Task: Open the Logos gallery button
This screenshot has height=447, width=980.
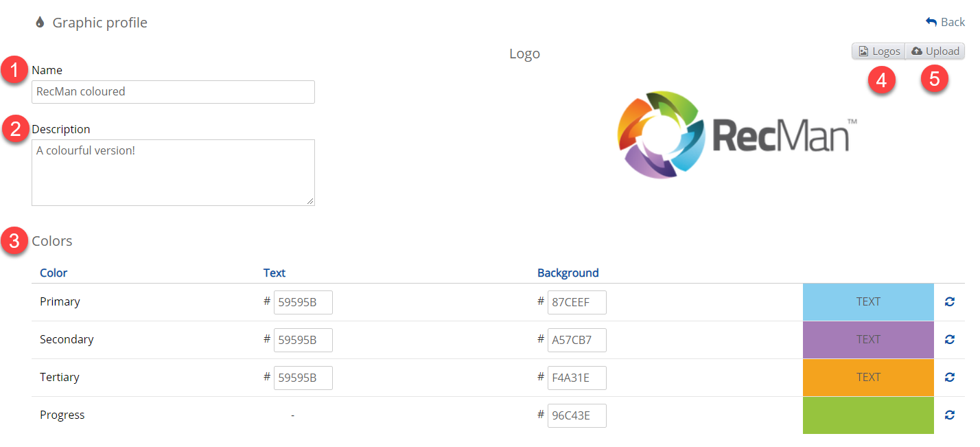Action: pyautogui.click(x=879, y=51)
